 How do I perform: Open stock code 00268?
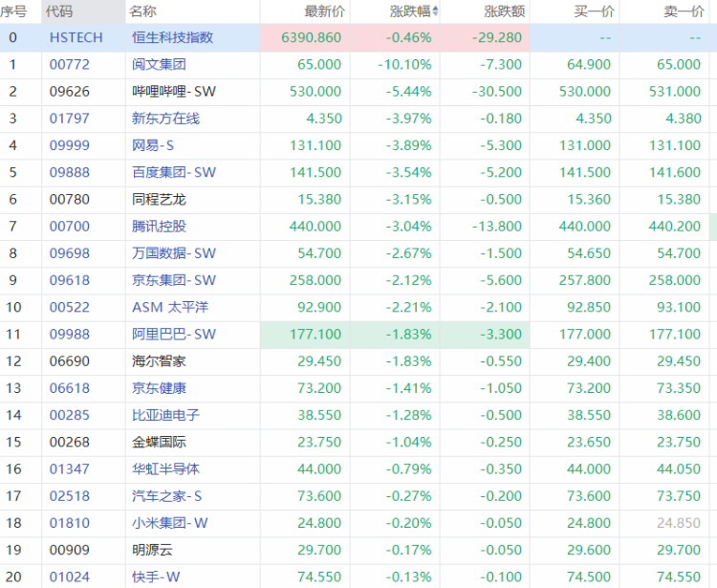click(x=70, y=442)
